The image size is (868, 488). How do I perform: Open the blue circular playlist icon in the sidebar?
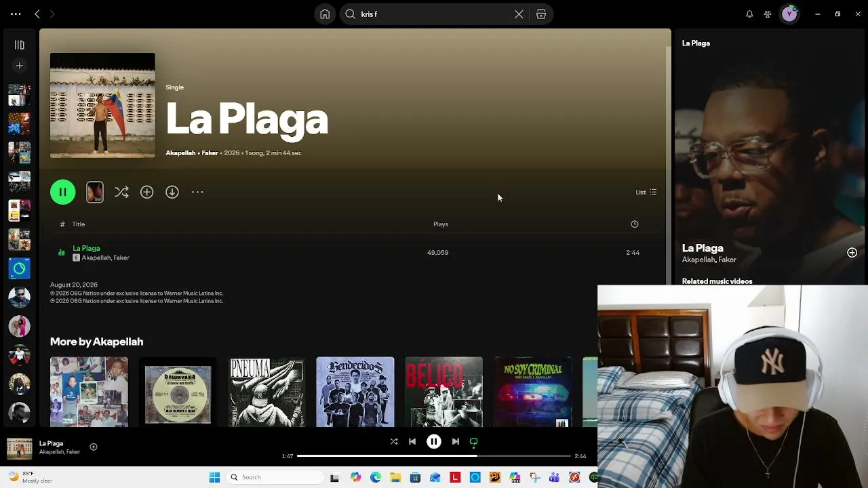[19, 268]
